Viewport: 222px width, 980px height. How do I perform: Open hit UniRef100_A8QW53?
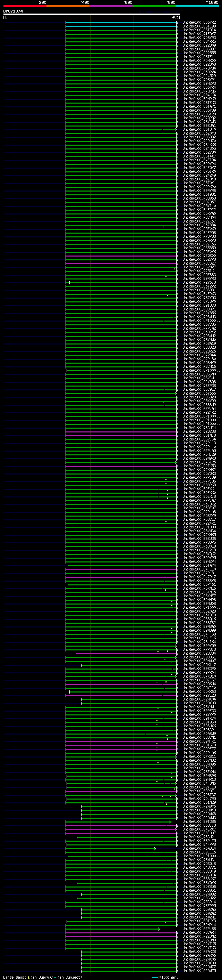pos(199,199)
